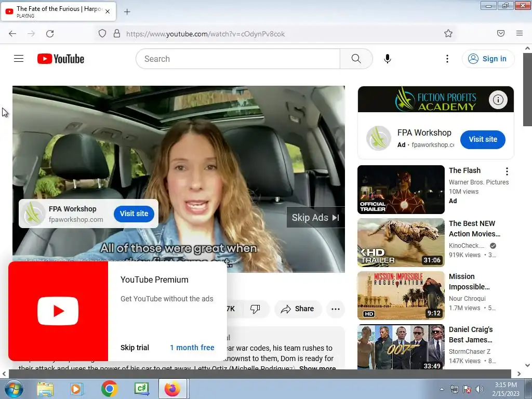Open the C# application in taskbar

point(141,389)
